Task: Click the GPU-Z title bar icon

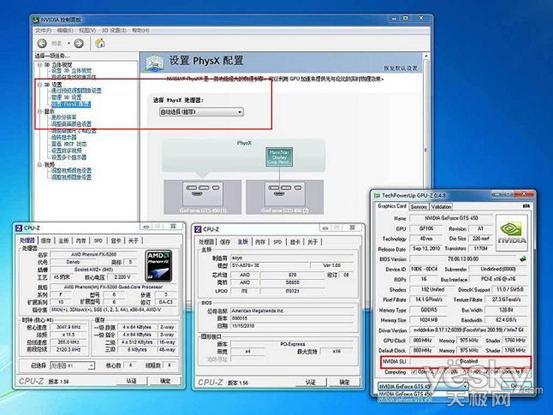Action: (x=377, y=195)
